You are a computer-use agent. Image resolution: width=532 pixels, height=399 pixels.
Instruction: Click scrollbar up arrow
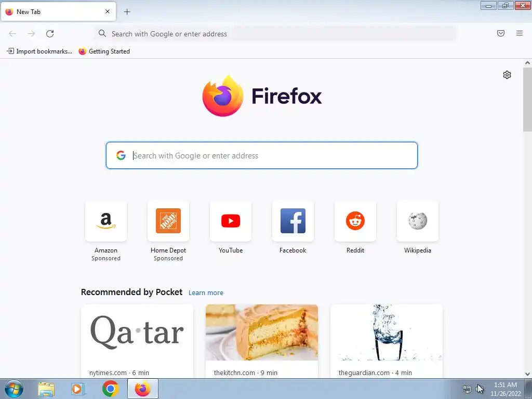coord(527,63)
